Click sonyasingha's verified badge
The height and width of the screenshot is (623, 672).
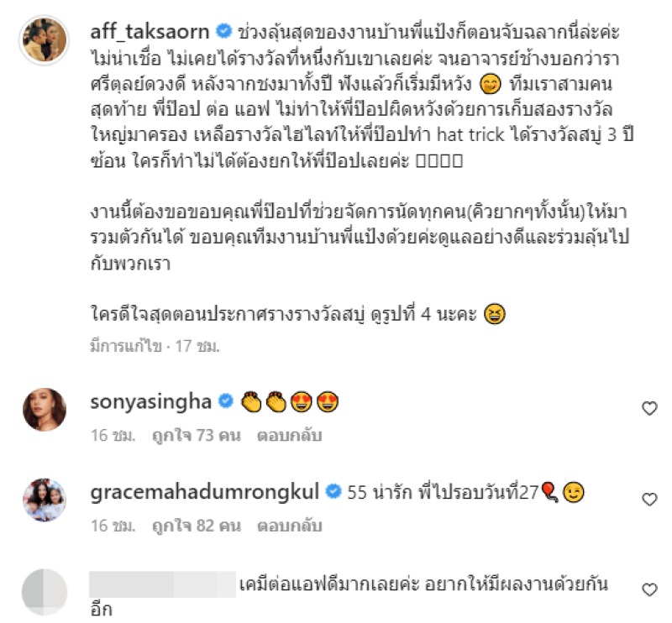click(x=226, y=401)
